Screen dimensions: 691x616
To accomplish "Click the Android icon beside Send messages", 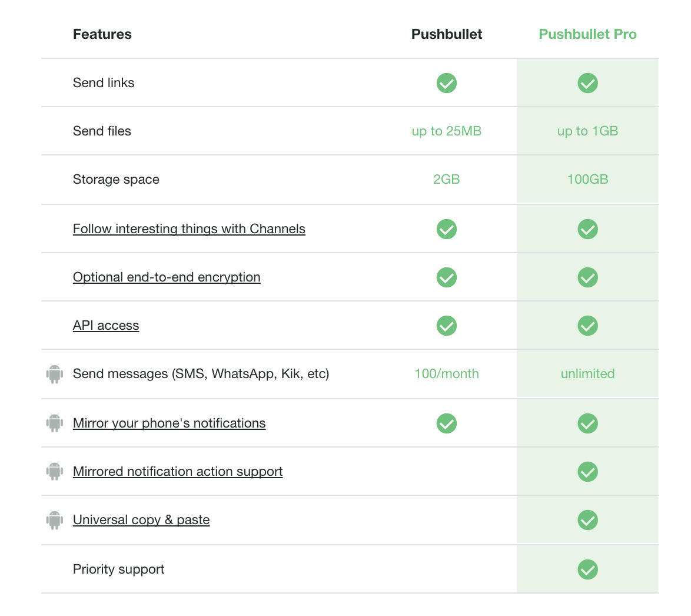I will 55,374.
